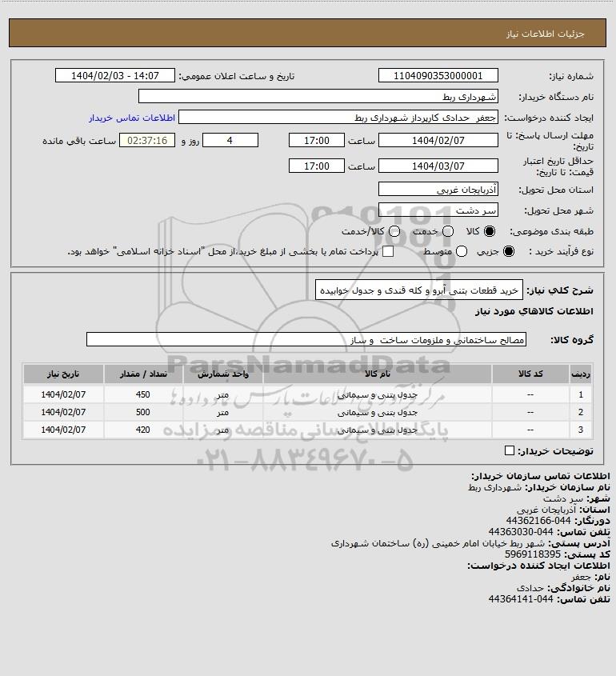Select the خدمت radio button
The image size is (616, 676).
(448, 231)
